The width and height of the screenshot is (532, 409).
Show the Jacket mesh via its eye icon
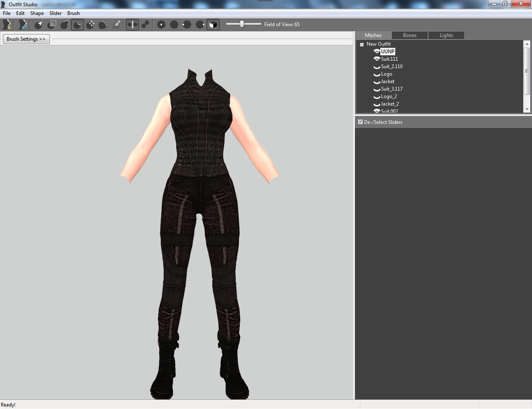[x=377, y=82]
